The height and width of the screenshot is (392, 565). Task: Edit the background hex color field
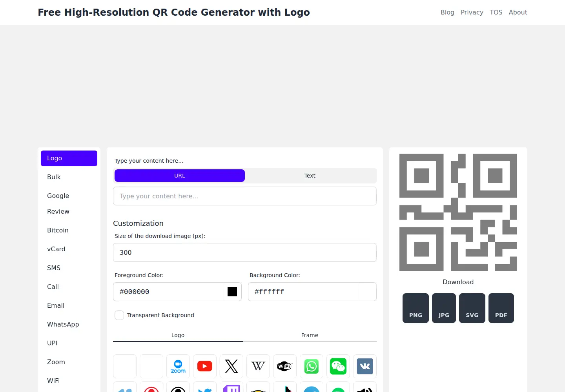tap(303, 292)
